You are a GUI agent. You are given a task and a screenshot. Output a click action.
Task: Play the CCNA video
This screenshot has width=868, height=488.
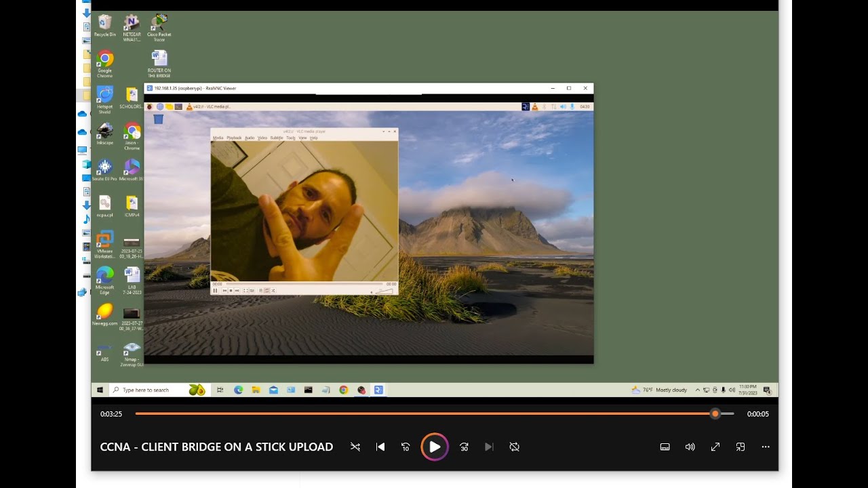(435, 447)
